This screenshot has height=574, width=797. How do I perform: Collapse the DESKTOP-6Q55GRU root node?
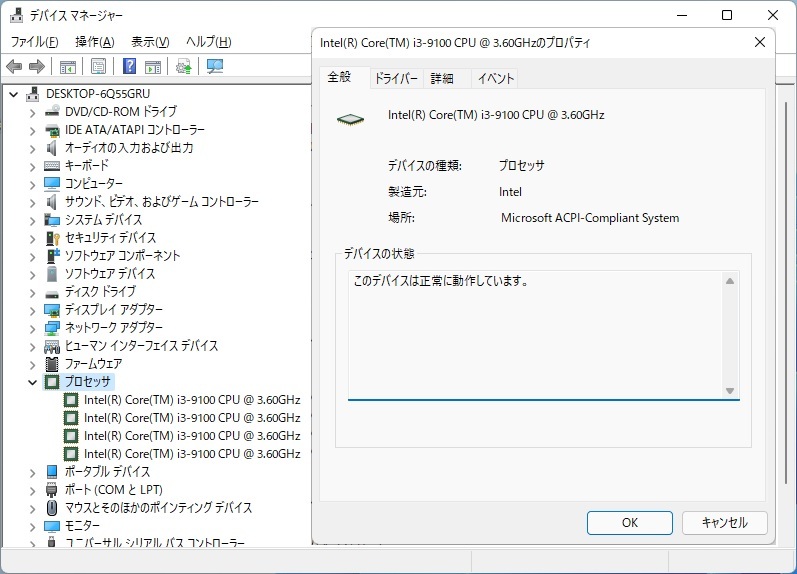pos(15,94)
